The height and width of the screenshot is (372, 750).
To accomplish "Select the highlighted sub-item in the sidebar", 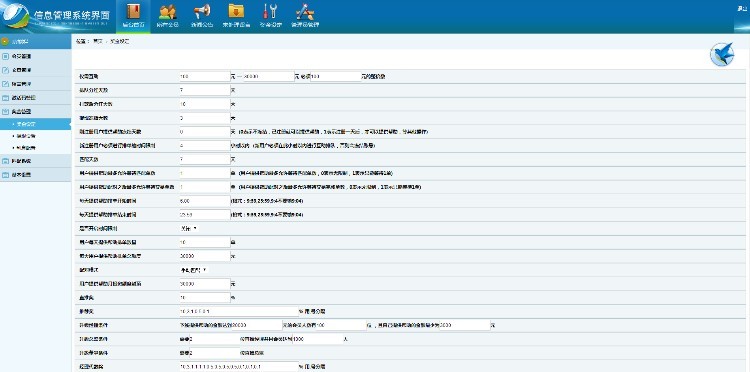I will tap(35, 124).
